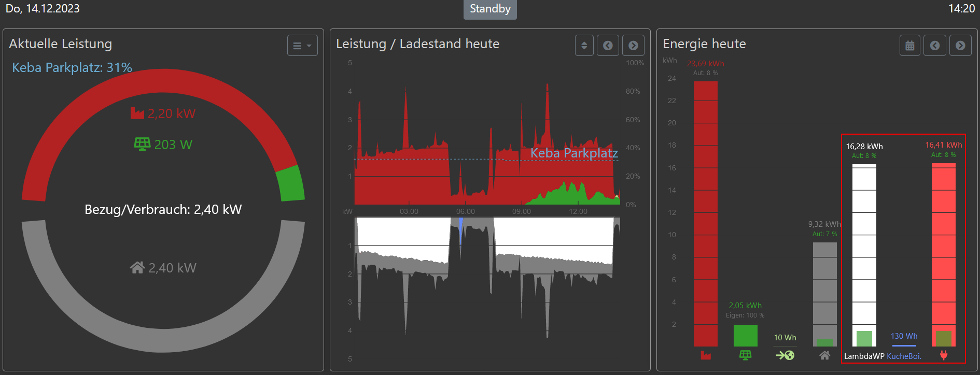
Task: Click the red grid icon under energy bars
Action: pos(706,355)
